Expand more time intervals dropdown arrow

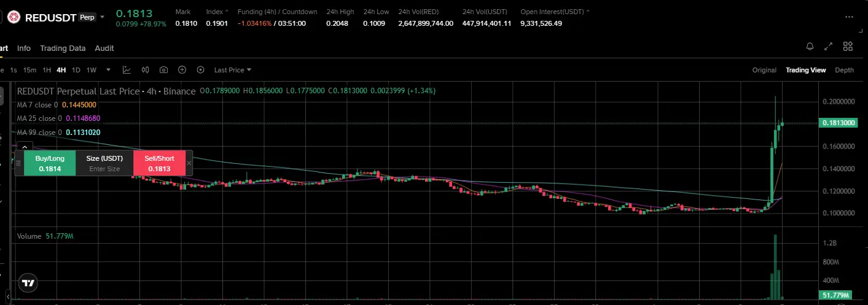[108, 70]
